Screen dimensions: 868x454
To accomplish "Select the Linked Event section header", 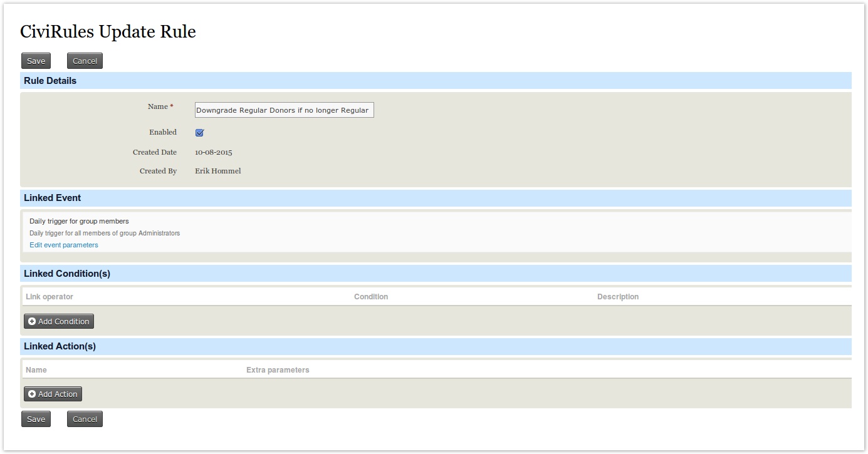I will (x=53, y=198).
